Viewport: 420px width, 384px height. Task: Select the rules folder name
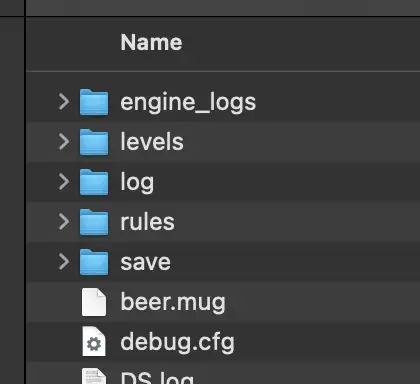click(147, 222)
